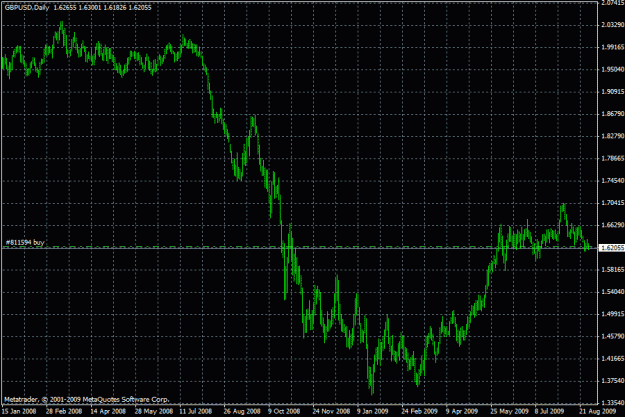Click the 28 May 2008 date label

point(153,411)
